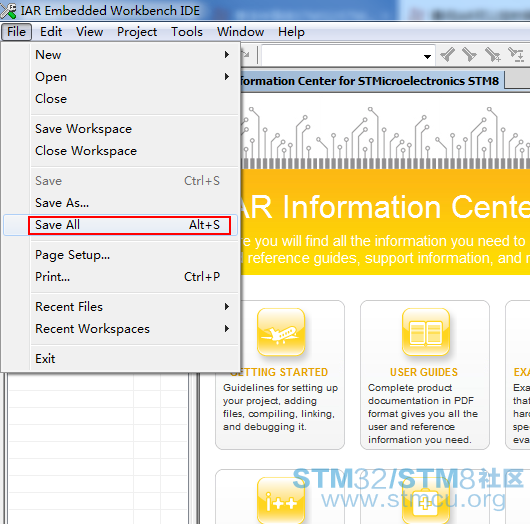Close the open File menu via menu bar

(16, 32)
